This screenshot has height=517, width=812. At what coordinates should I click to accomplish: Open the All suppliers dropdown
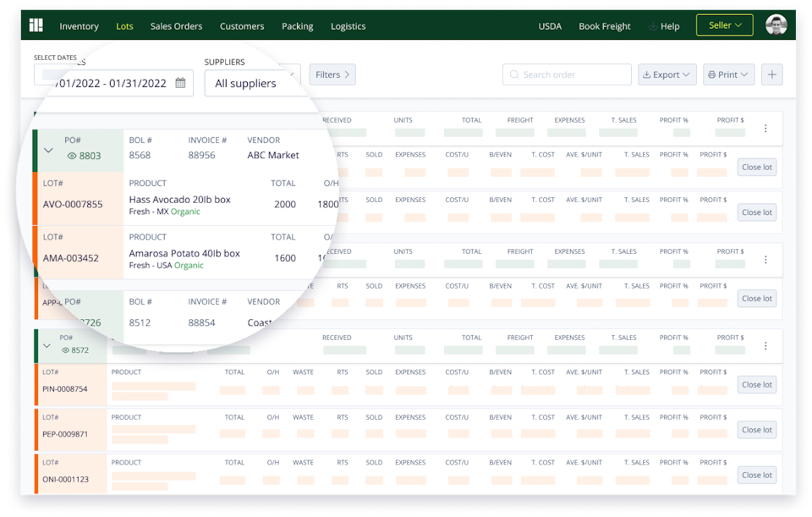coord(251,83)
